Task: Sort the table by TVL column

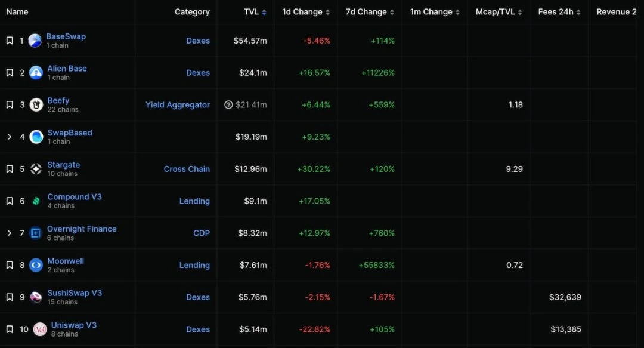Action: 255,12
